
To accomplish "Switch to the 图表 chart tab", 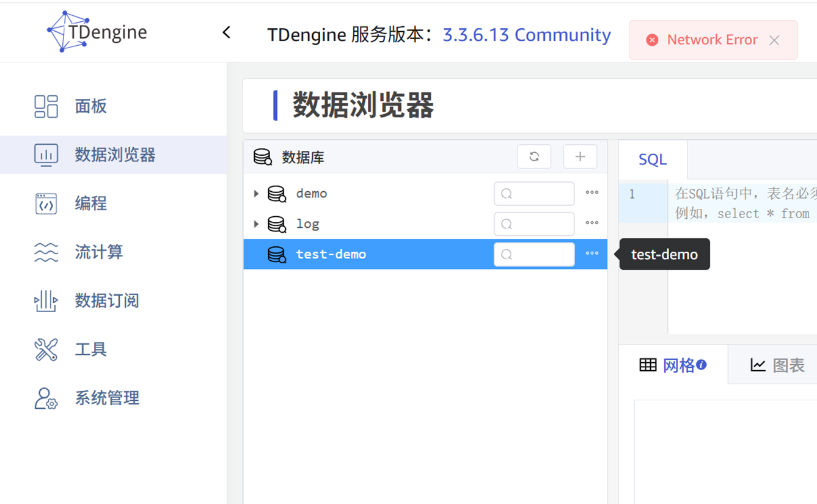I will (x=777, y=365).
